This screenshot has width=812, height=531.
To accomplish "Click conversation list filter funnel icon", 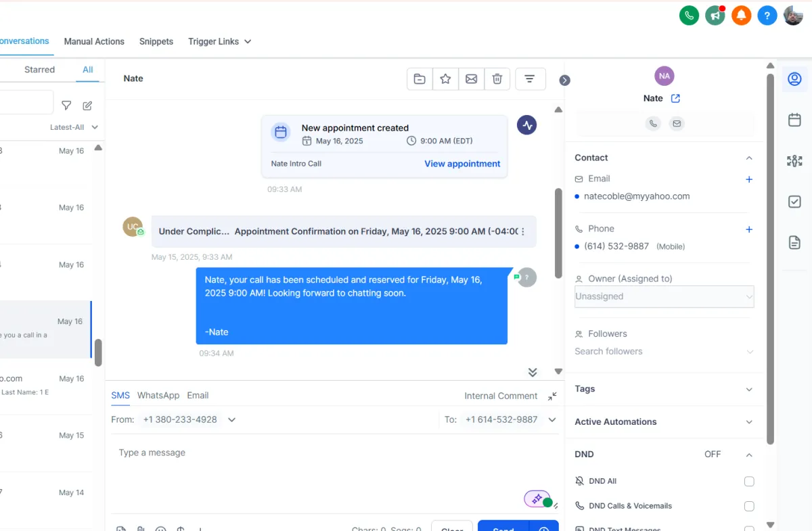I will click(66, 105).
